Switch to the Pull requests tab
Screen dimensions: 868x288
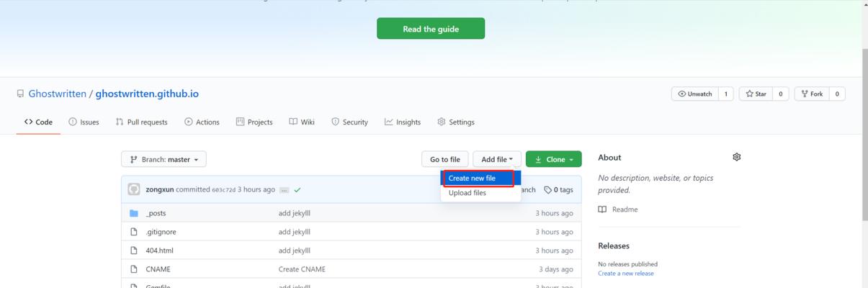[141, 122]
